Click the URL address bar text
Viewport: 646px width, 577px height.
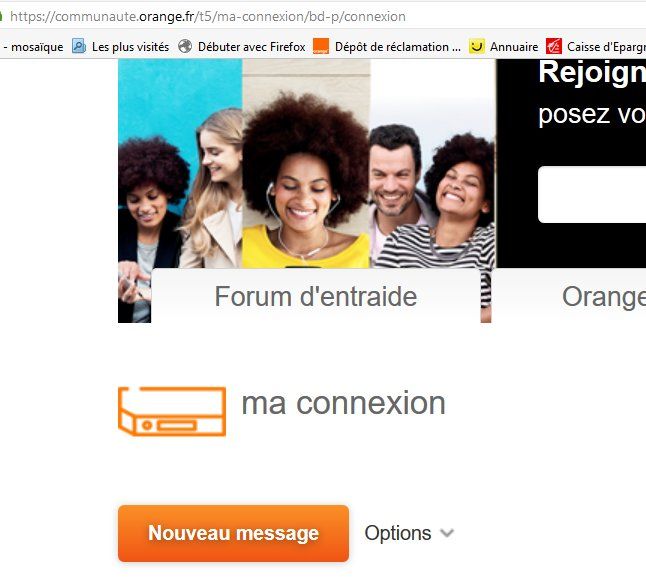208,16
